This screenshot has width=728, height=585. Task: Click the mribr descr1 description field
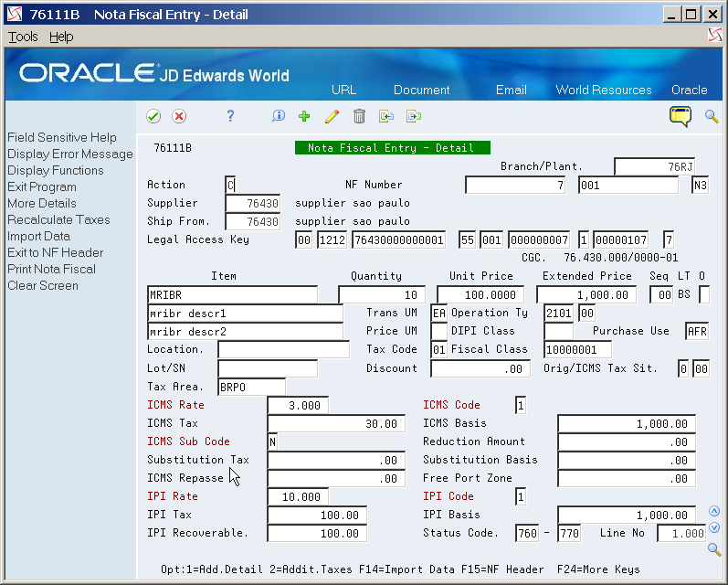245,314
